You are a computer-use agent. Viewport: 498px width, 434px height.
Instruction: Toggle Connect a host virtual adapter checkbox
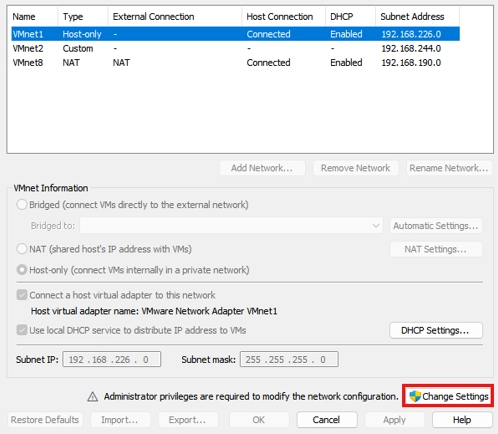tap(22, 295)
